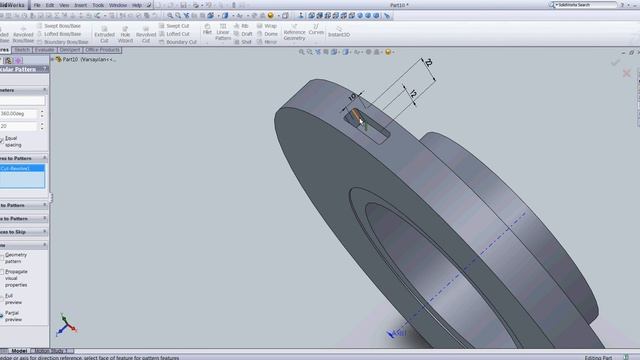Choose the Lofted Cut tool
This screenshot has height=360, width=640.
click(174, 34)
